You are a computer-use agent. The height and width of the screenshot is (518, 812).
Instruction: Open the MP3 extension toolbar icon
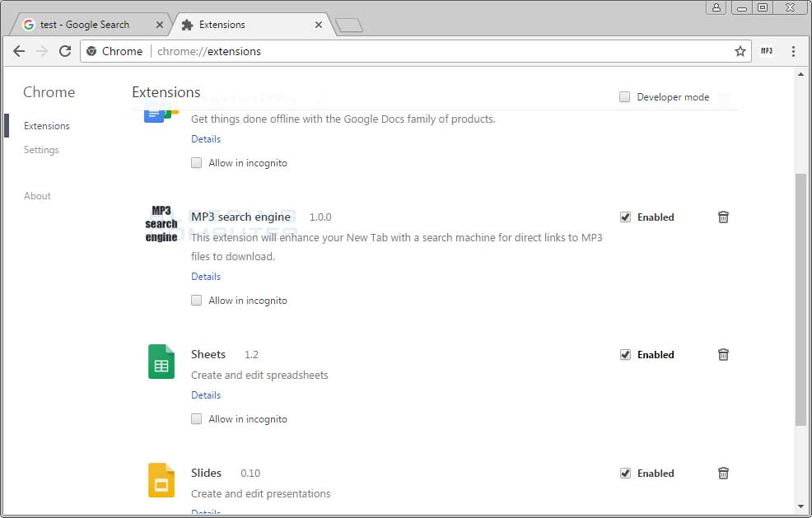(x=767, y=51)
